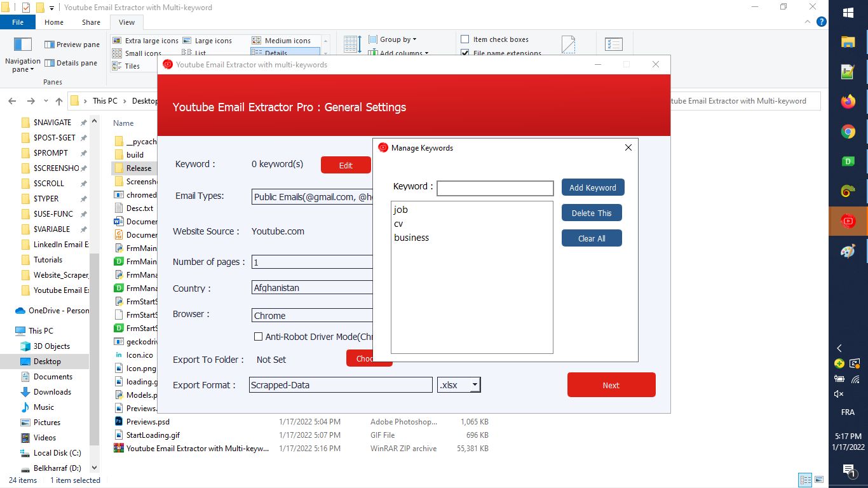Enable Anti-Robot Driver Mode checkbox

[258, 337]
